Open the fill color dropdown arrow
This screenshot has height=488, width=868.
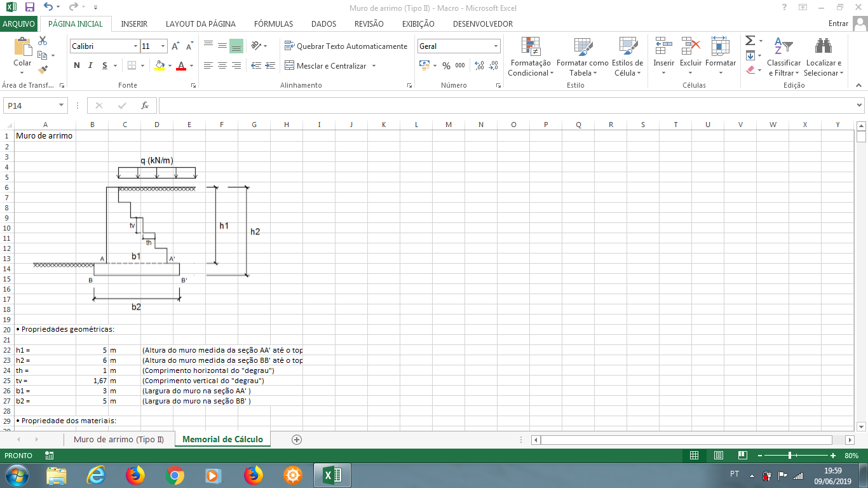click(x=169, y=65)
